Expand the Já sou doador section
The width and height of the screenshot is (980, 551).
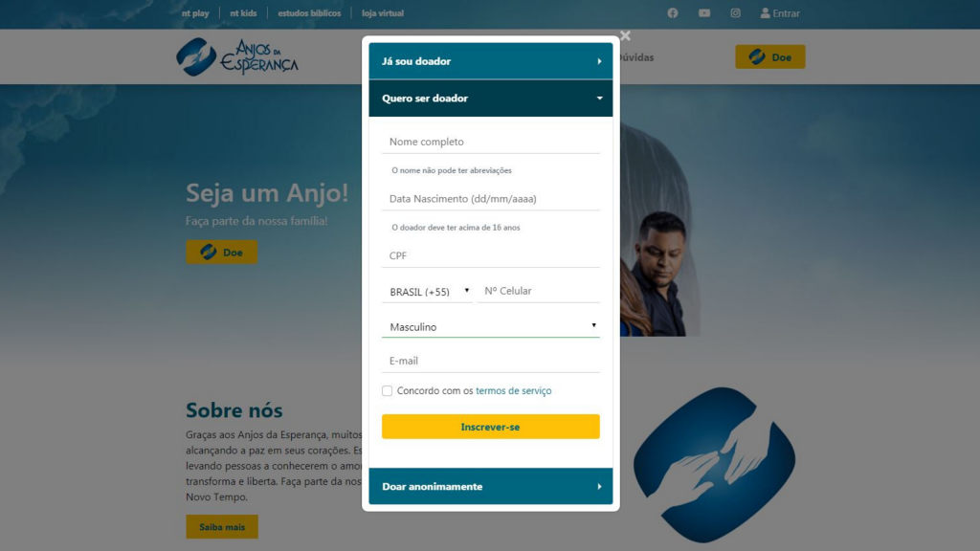point(491,61)
